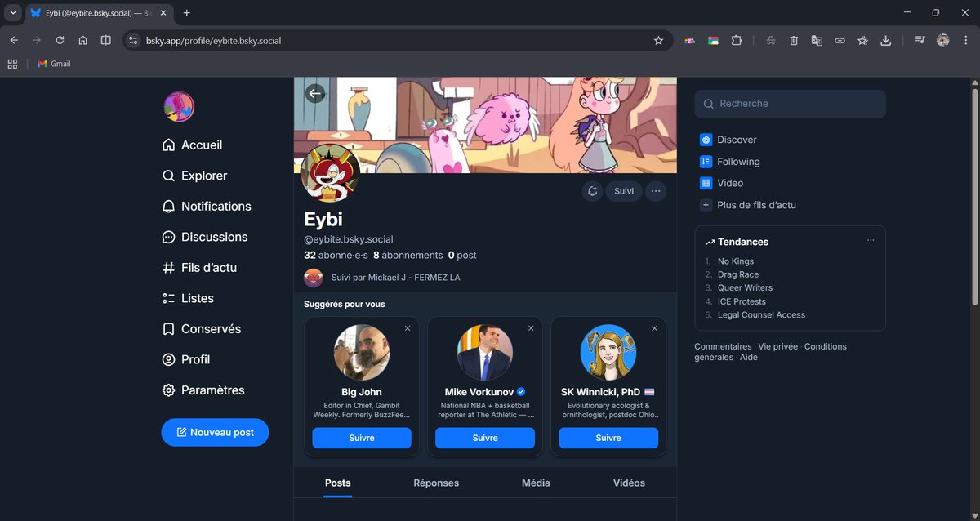Open the tab search dropdown arrow

pos(13,13)
